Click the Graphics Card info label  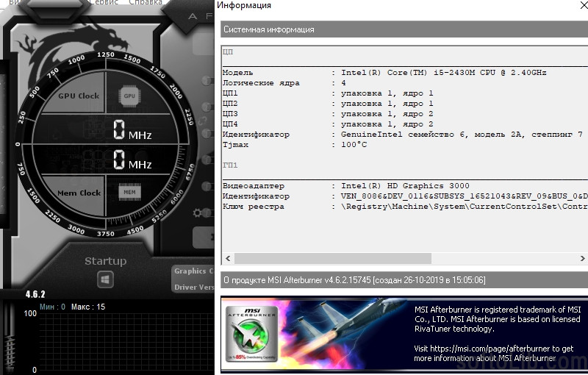point(193,271)
